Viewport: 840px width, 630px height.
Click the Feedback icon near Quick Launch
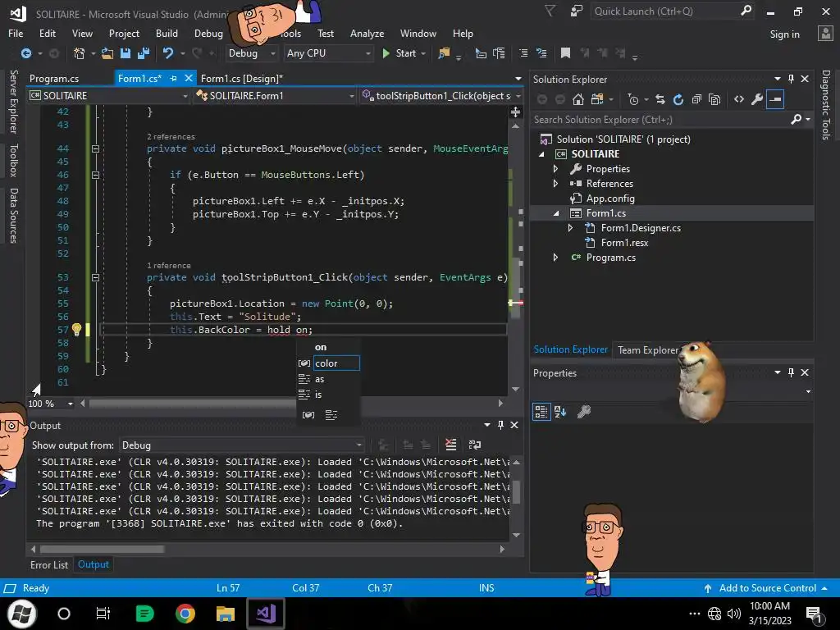[x=577, y=11]
